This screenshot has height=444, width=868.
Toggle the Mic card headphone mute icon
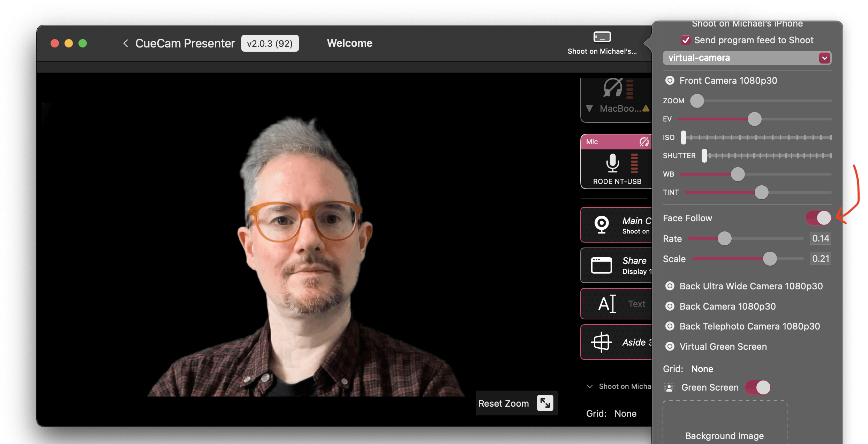(644, 142)
